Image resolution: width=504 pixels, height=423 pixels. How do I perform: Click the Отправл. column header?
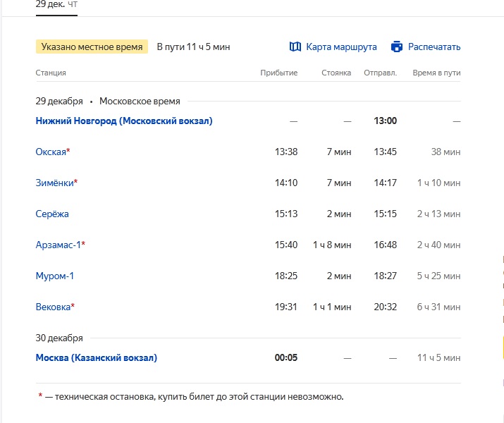(x=381, y=73)
